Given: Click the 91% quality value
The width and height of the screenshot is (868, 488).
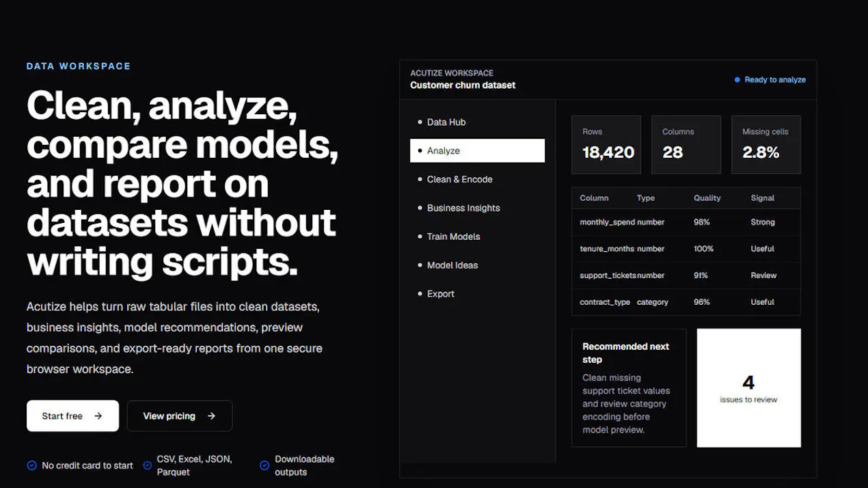Looking at the screenshot, I should pyautogui.click(x=701, y=275).
